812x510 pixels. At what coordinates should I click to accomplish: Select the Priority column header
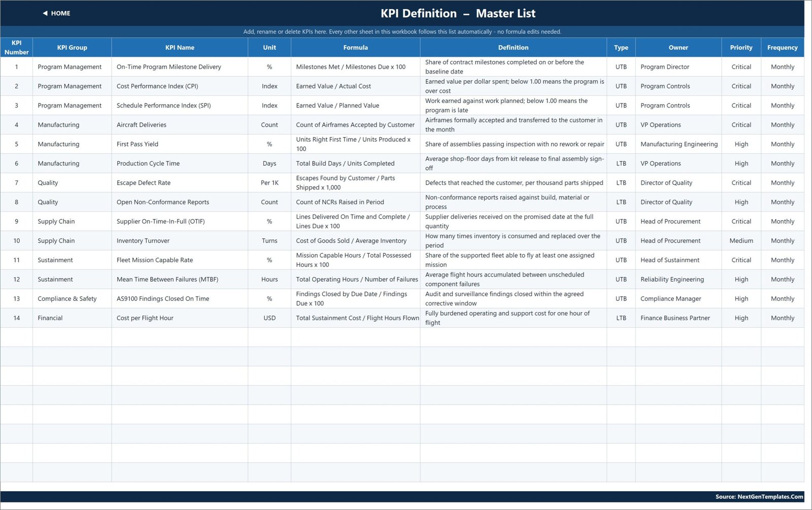click(741, 47)
